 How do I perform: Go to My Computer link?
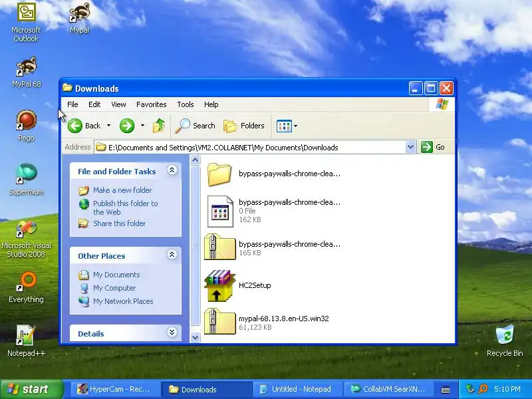114,288
